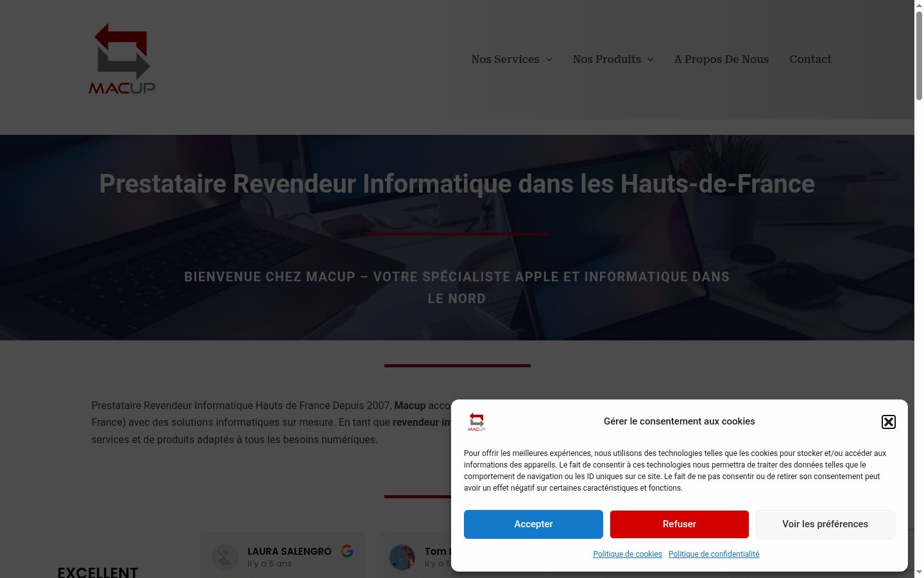
Task: Open Politique de confidentialité link
Action: pyautogui.click(x=714, y=554)
